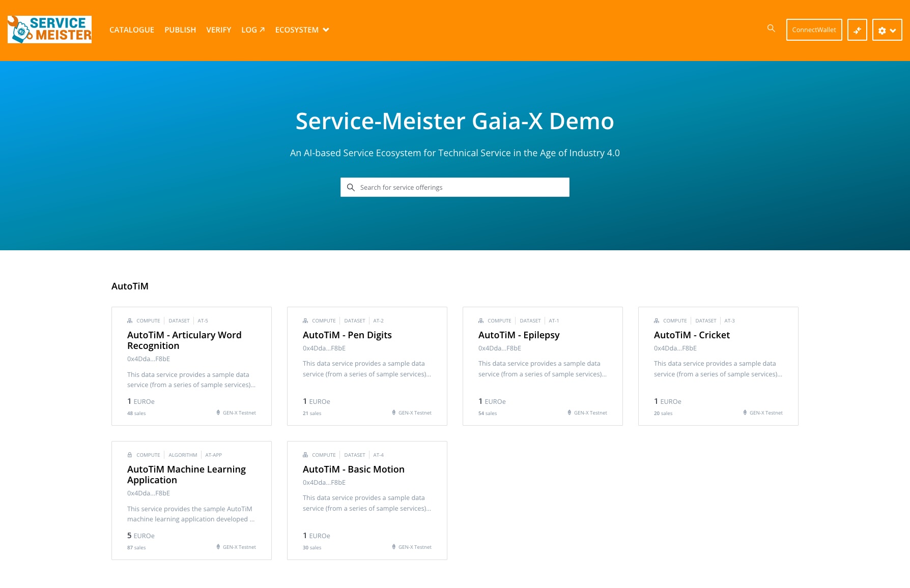Click GEN-X Testnet icon on Machine Learning card
Screen dimensions: 910x588
pos(218,547)
